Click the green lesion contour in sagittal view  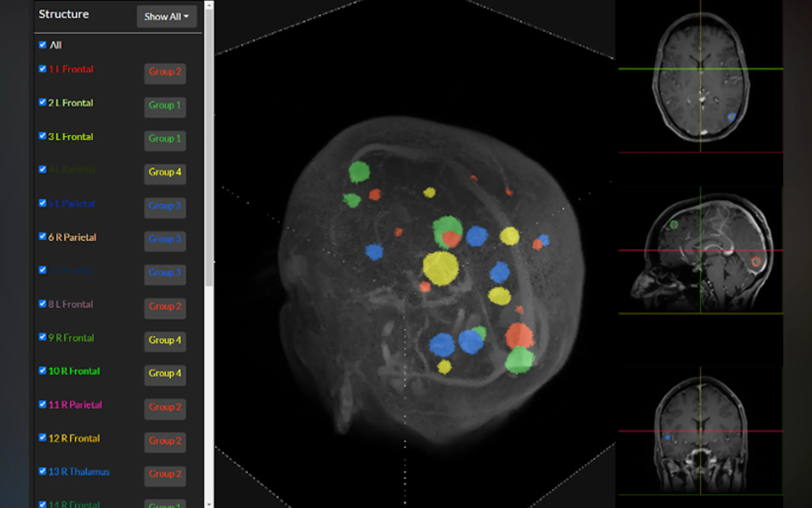[x=674, y=225]
